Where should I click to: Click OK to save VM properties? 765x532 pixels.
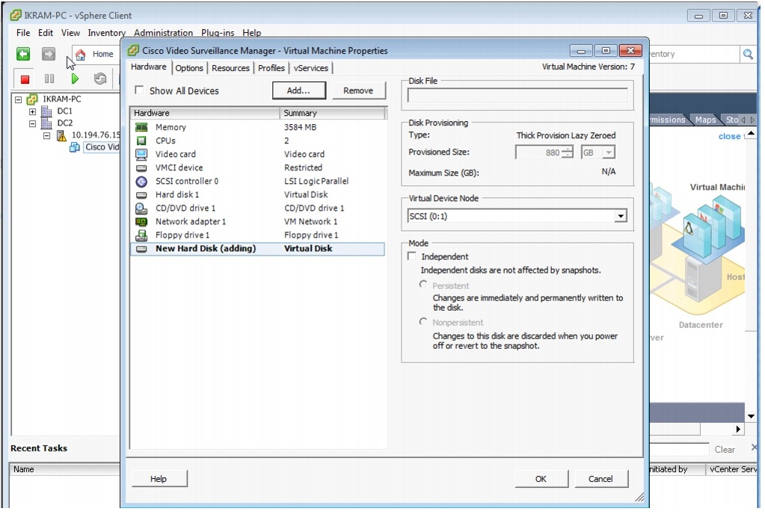tap(540, 478)
